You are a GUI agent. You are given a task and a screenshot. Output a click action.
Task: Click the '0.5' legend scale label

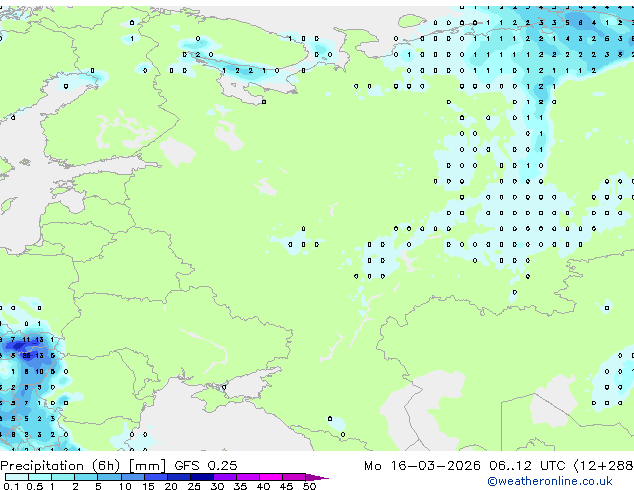click(34, 486)
